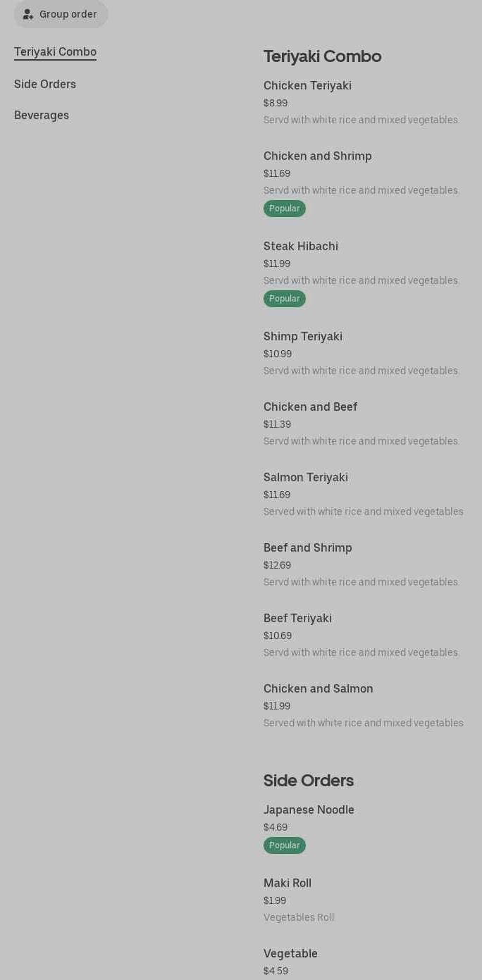Select Salmon Teriyaki from the menu
This screenshot has height=980, width=482.
point(306,478)
